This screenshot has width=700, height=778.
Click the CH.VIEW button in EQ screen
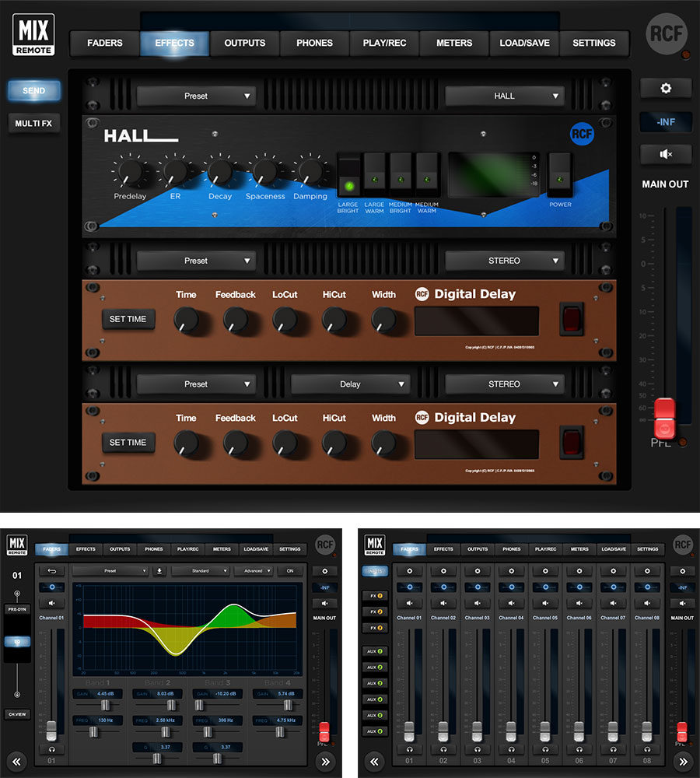pos(17,714)
